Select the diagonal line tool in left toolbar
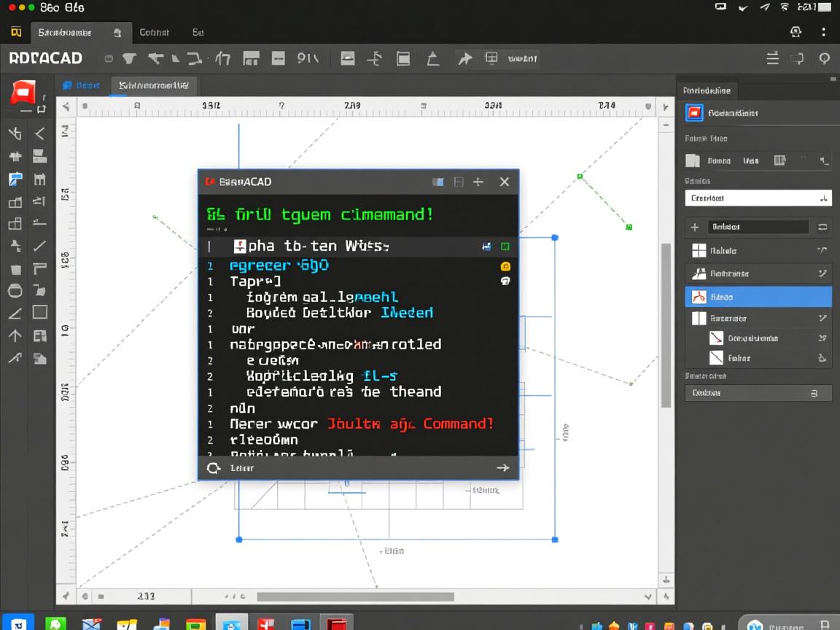Image resolution: width=840 pixels, height=630 pixels. click(x=39, y=246)
